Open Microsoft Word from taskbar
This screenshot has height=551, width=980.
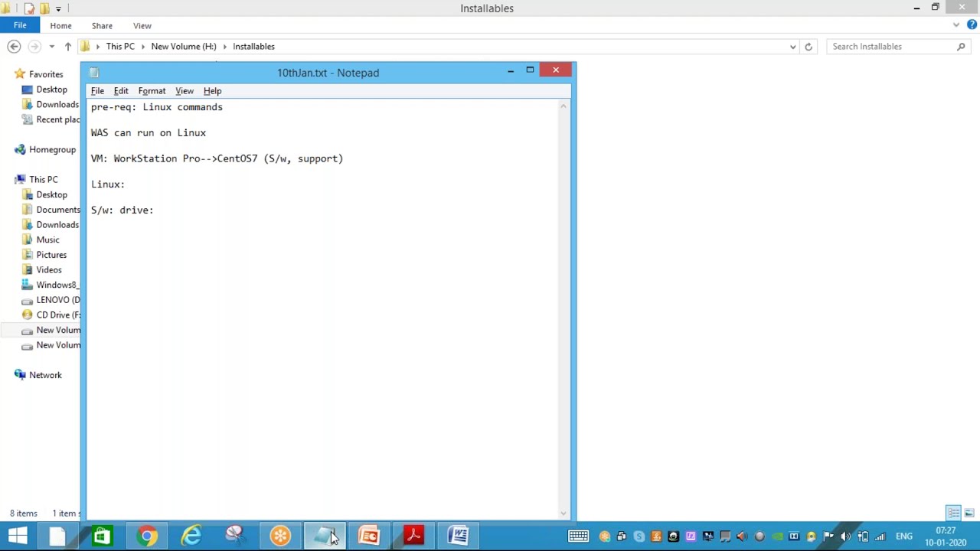[x=458, y=536]
